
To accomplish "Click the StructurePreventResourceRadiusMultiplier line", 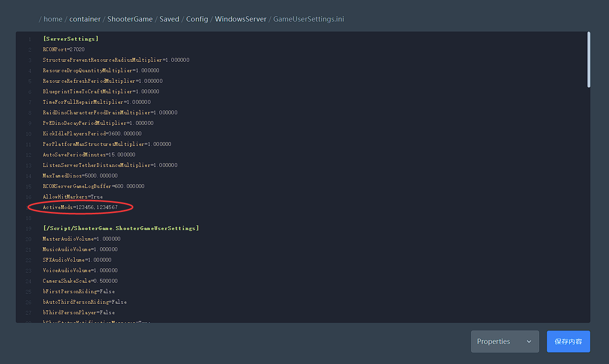I will coord(116,60).
